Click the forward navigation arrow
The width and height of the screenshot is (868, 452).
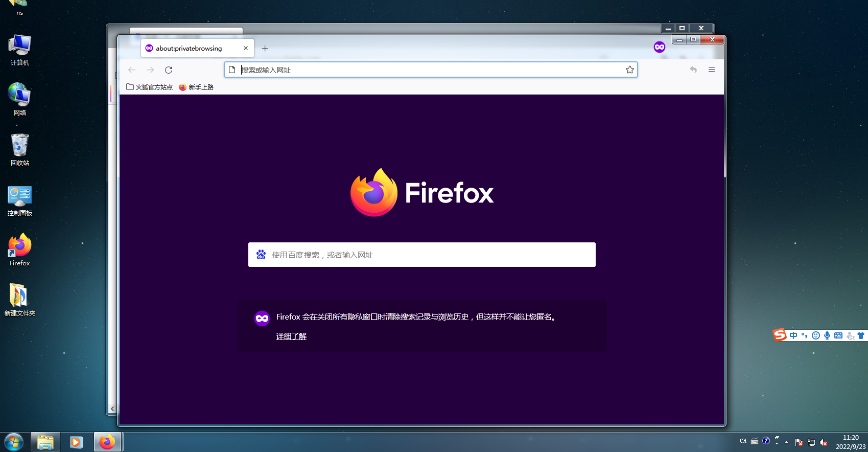[150, 70]
